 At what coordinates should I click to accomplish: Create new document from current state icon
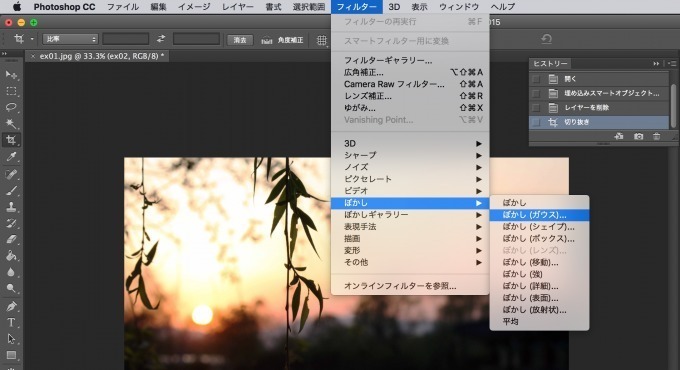click(619, 136)
